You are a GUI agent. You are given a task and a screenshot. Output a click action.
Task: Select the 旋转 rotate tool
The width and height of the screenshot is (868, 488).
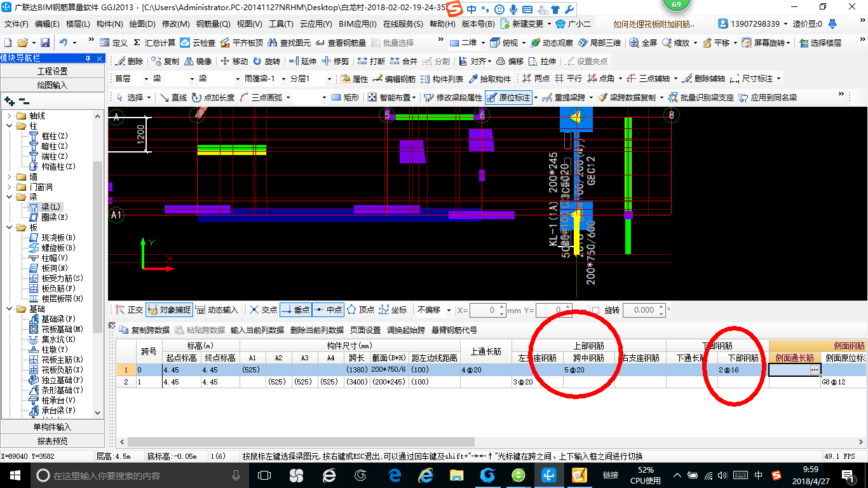coord(266,61)
